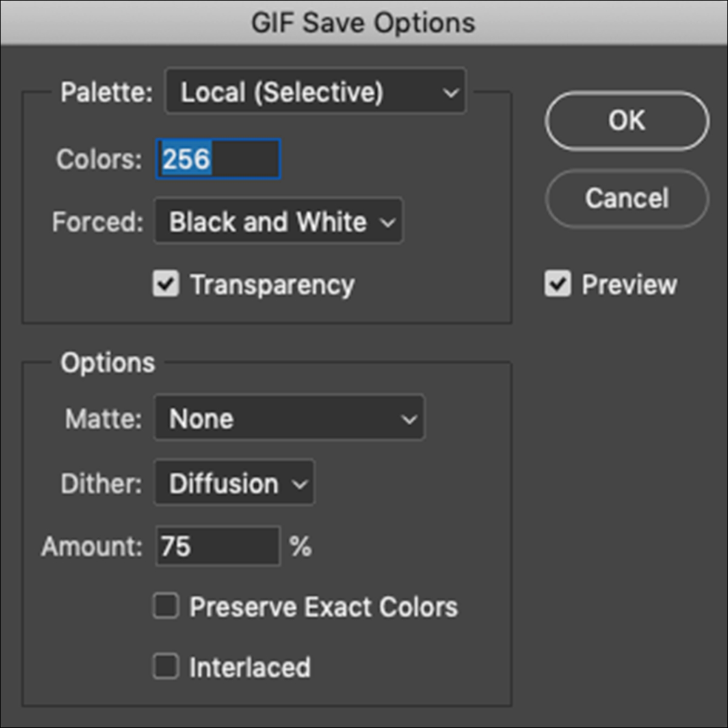Click the Forced dropdown chevron arrow
728x728 pixels.
click(x=388, y=223)
